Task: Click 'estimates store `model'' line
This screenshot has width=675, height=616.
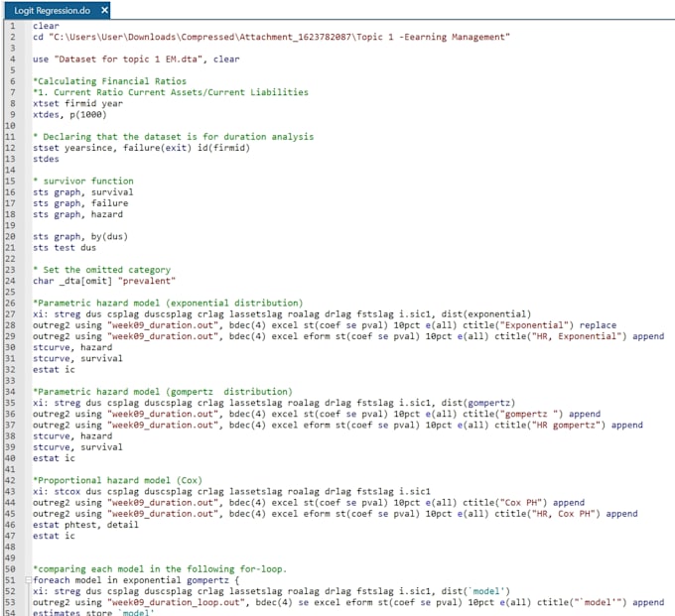Action: pyautogui.click(x=93, y=613)
